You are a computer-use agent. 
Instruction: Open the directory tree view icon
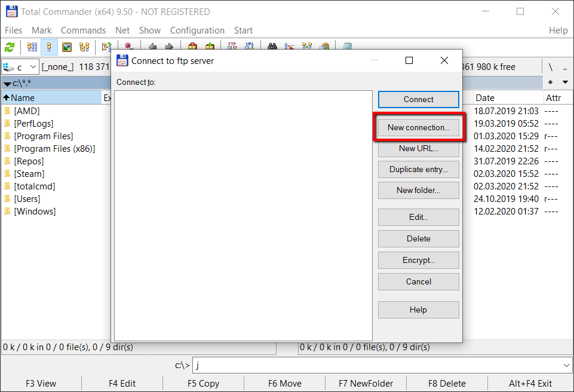click(84, 47)
